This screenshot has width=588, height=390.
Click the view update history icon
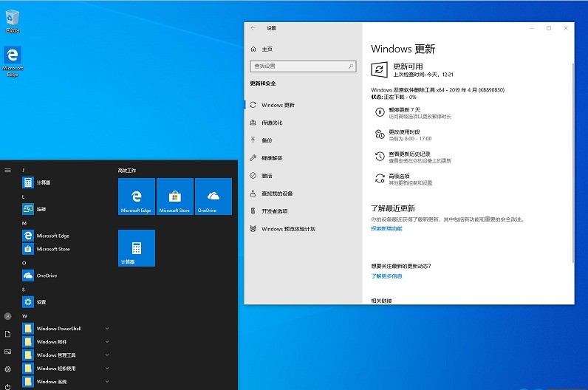[380, 157]
